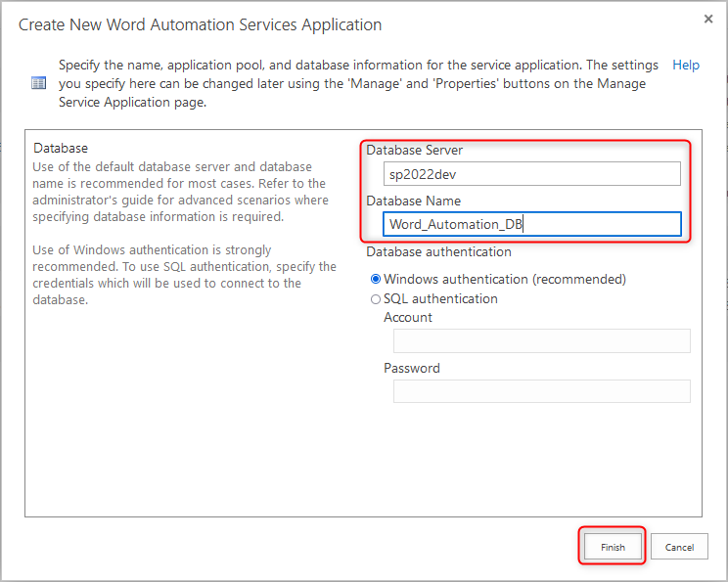Viewport: 728px width, 582px height.
Task: Click the 'Database Server' label text
Action: pyautogui.click(x=414, y=151)
